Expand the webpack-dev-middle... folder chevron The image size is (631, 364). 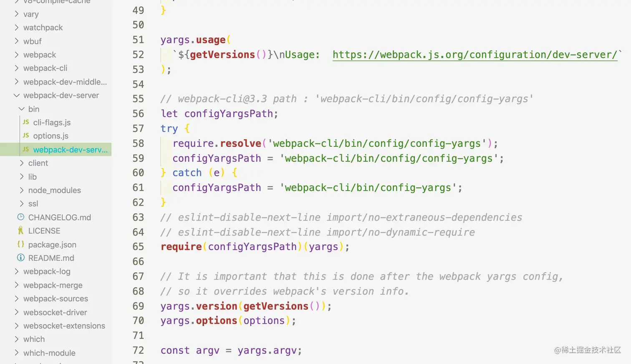pos(16,82)
